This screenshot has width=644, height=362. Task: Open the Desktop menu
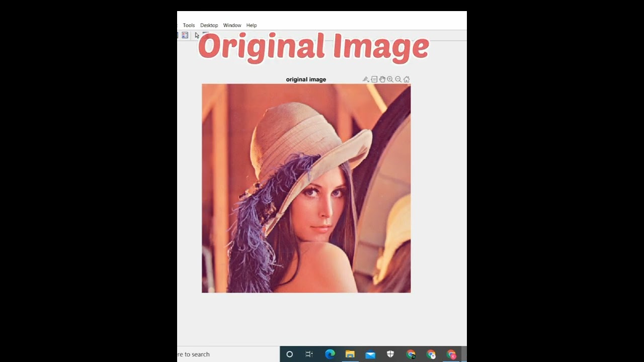209,25
